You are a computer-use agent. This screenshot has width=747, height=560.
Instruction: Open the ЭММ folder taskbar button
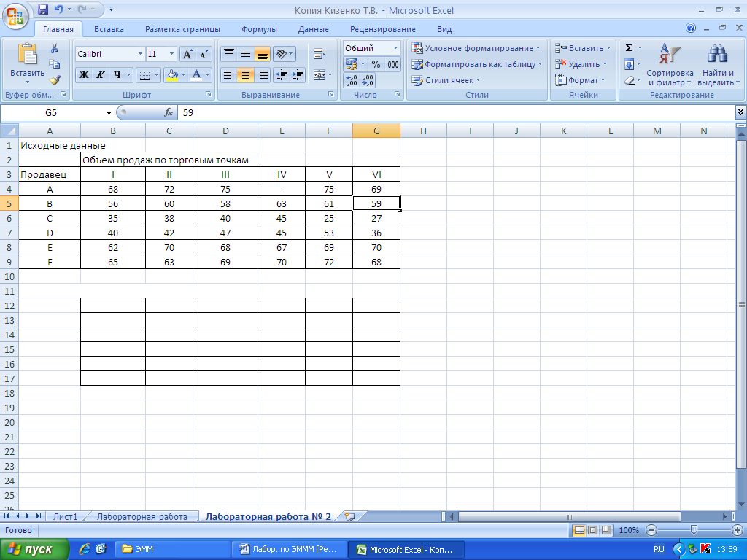[172, 550]
